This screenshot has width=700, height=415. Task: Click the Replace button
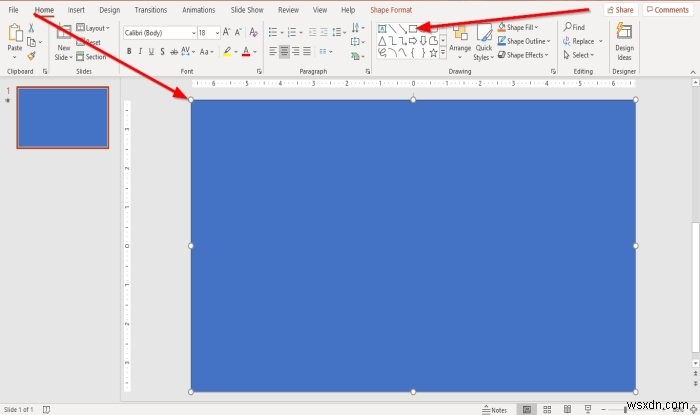(x=583, y=41)
